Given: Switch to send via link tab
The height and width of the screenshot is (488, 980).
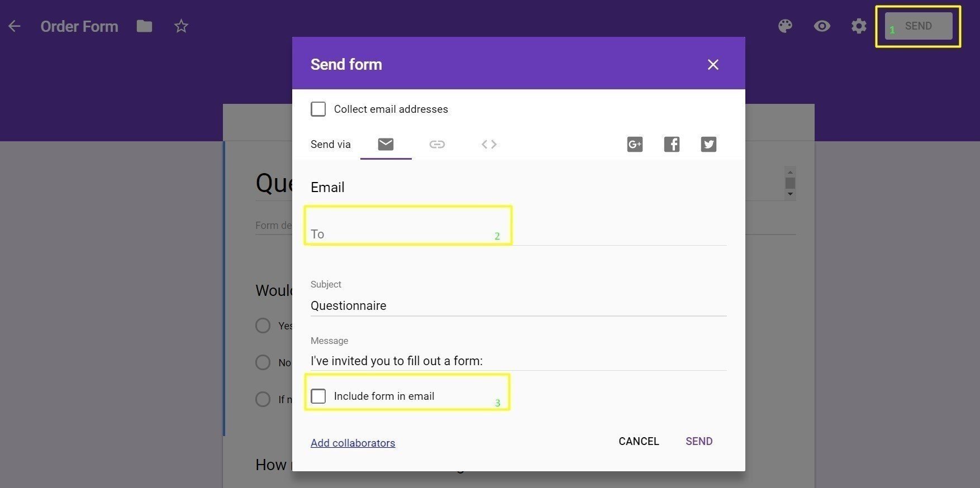Looking at the screenshot, I should [437, 145].
